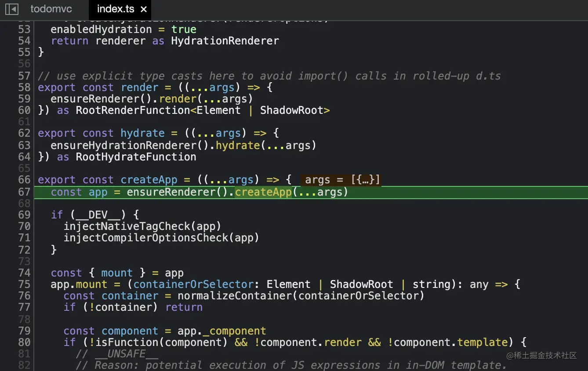Click line number 79 in the gutter
The image size is (588, 371).
[x=25, y=331]
